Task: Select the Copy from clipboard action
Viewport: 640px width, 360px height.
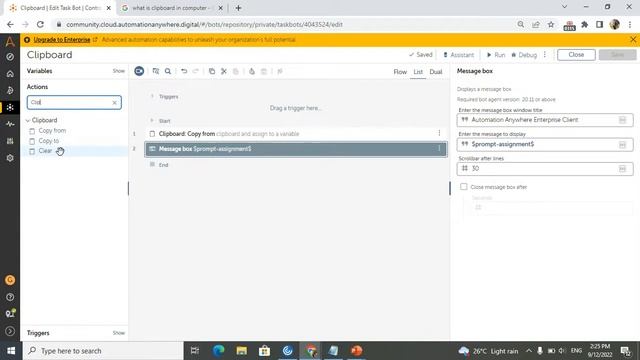Action: coord(52,131)
